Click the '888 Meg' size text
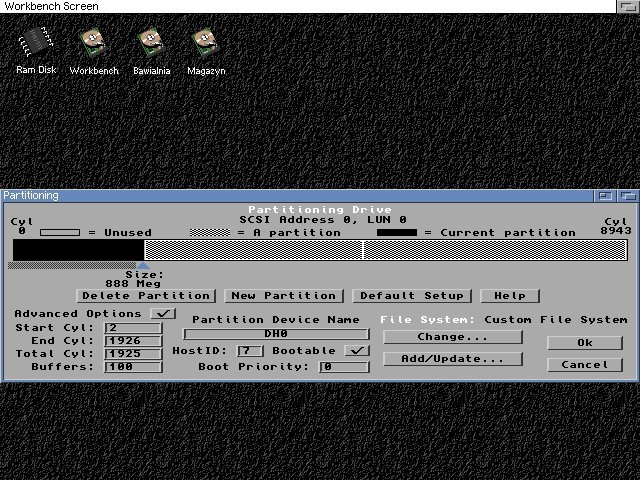 pyautogui.click(x=133, y=284)
